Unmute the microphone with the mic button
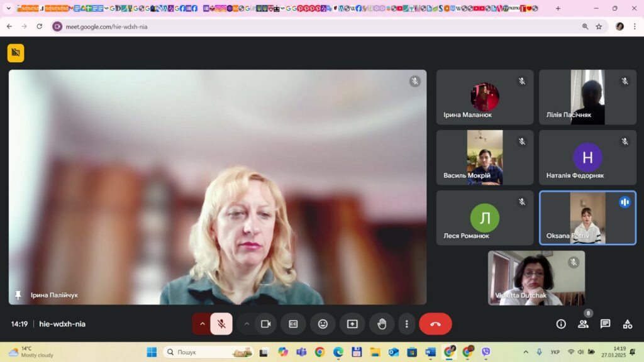Image resolution: width=644 pixels, height=362 pixels. [x=221, y=324]
